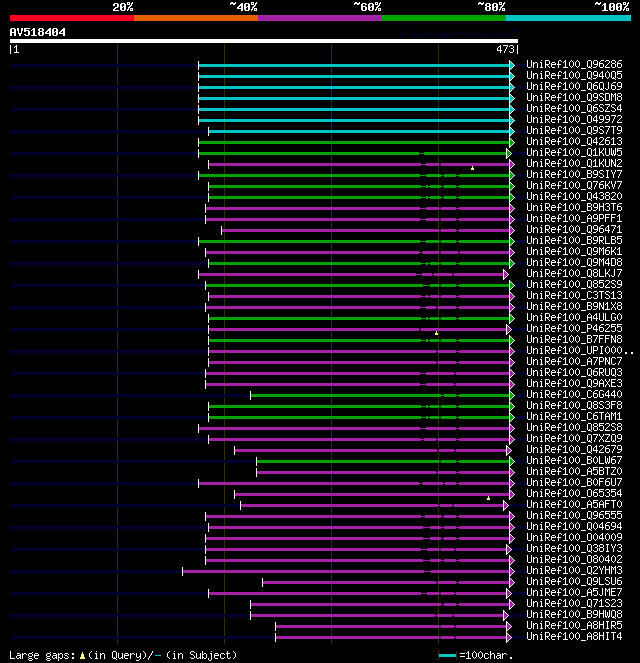Click the orange ~40% identity legend segment
The width and height of the screenshot is (640, 663).
click(196, 18)
